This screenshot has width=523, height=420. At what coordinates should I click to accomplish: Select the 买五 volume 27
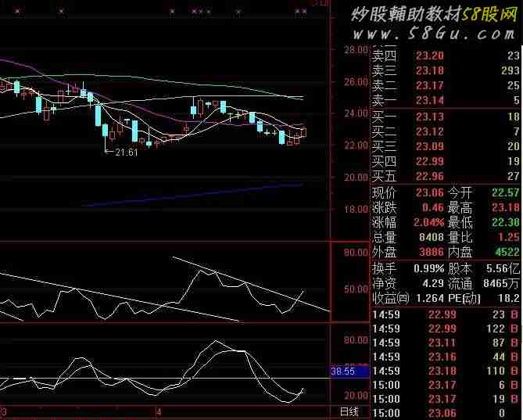[x=514, y=176]
